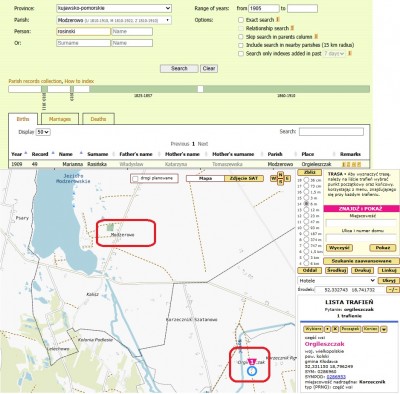Switch map to Zdjęcie SAT view
Viewport: 400px width, 394px height.
click(244, 179)
